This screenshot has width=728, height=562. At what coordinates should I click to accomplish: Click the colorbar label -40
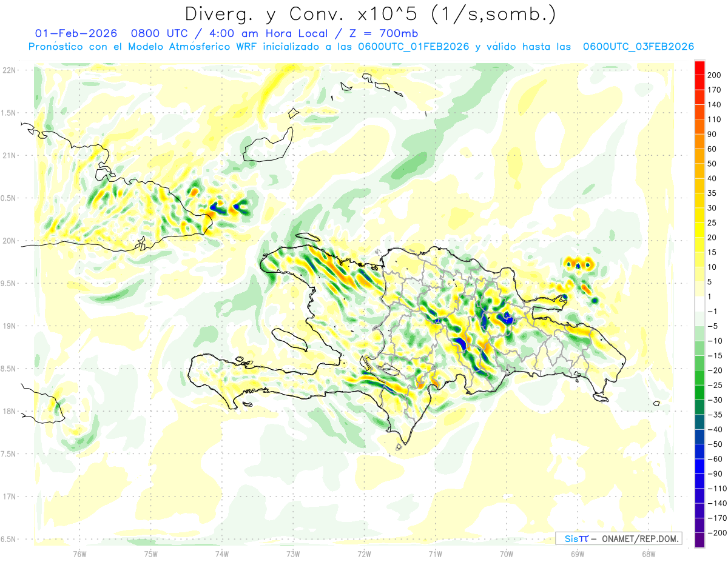715,429
